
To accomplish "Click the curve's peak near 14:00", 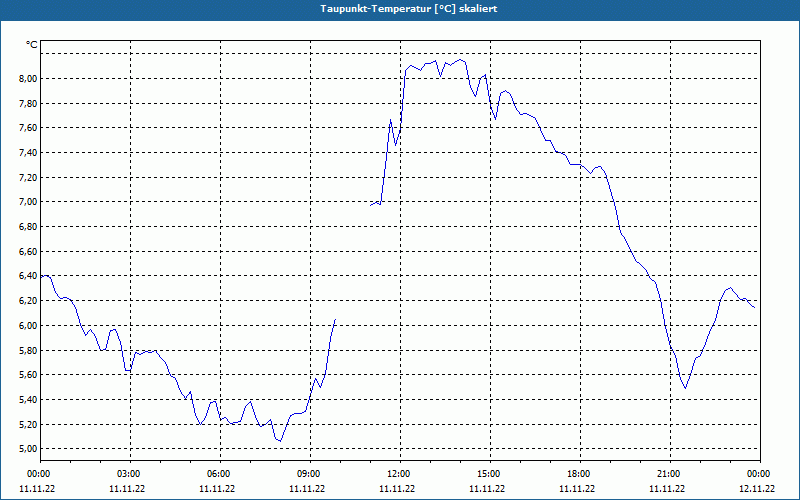I will pos(461,60).
